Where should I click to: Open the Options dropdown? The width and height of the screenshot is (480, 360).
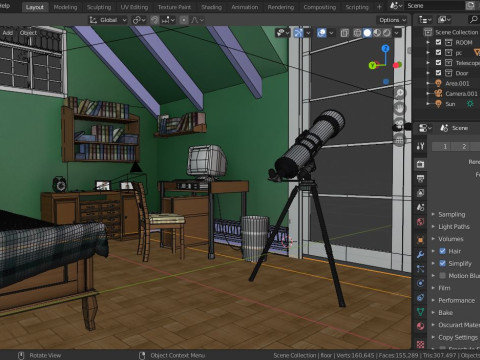tap(392, 20)
